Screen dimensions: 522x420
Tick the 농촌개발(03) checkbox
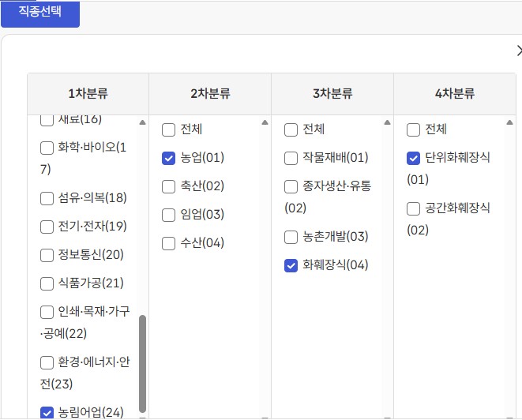(x=291, y=237)
